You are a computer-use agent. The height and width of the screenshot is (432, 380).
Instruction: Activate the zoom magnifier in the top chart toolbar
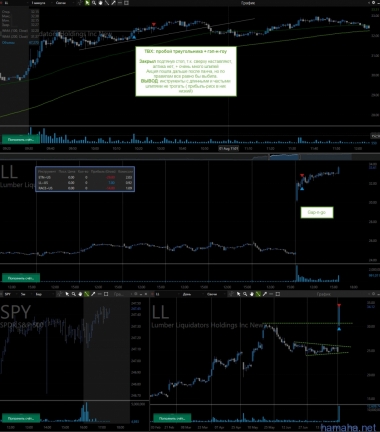[x=94, y=3]
